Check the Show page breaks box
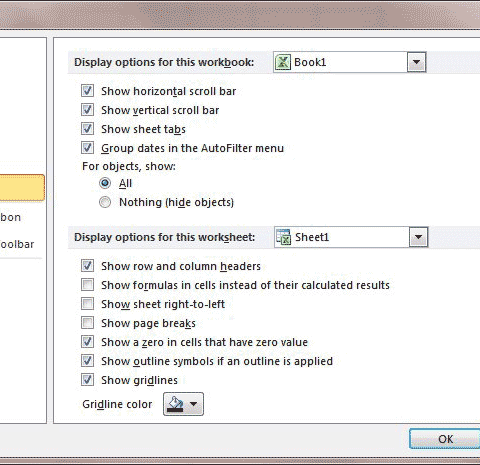The width and height of the screenshot is (480, 465). (87, 323)
